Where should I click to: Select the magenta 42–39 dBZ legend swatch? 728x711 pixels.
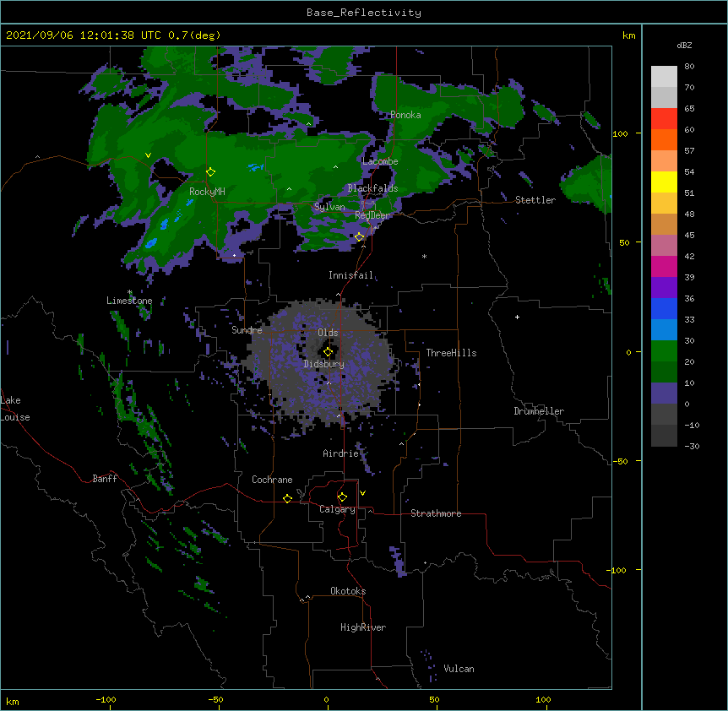pos(664,266)
